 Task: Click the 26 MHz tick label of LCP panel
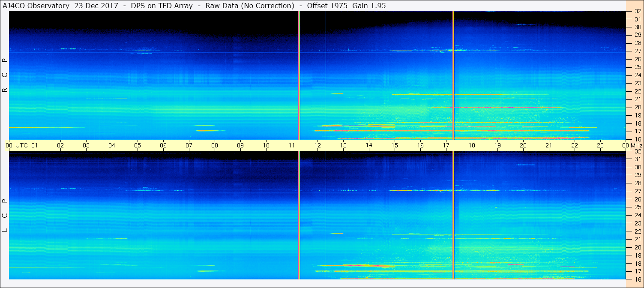click(x=638, y=199)
